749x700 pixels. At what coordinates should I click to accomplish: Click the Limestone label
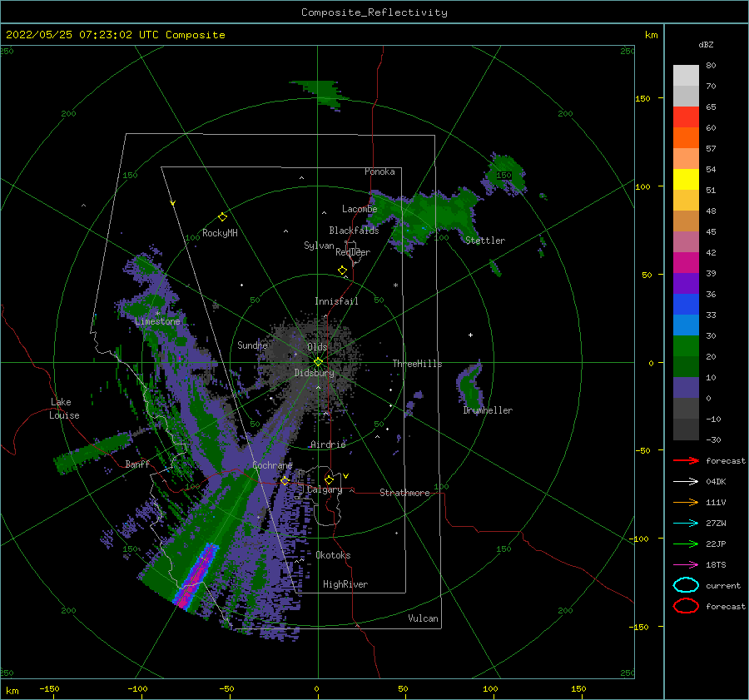tap(157, 321)
